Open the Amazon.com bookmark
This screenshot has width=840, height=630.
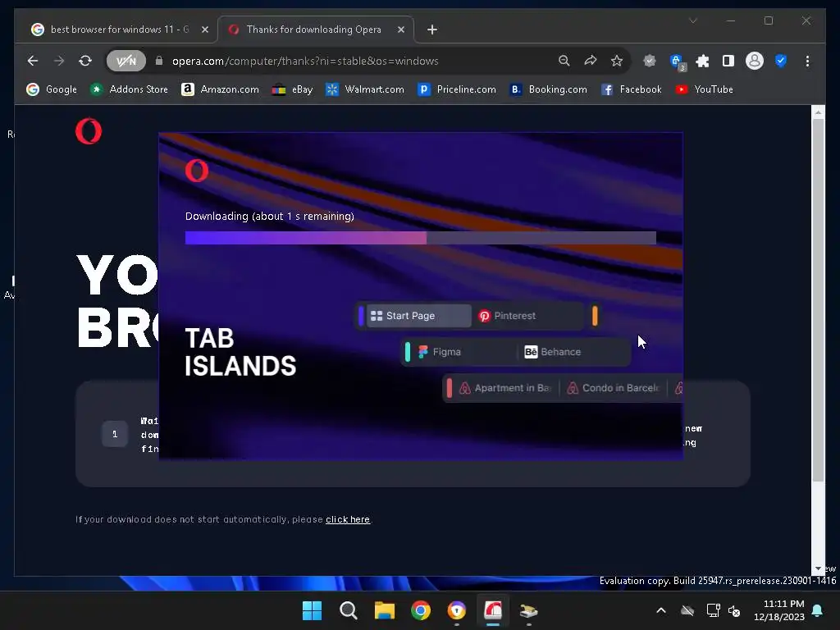click(220, 89)
